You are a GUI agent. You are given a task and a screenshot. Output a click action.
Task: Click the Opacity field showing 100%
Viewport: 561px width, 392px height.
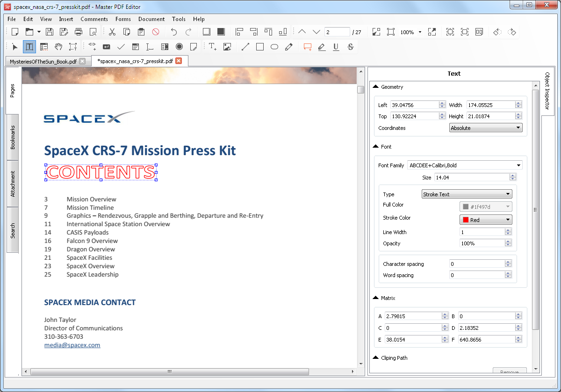click(482, 243)
